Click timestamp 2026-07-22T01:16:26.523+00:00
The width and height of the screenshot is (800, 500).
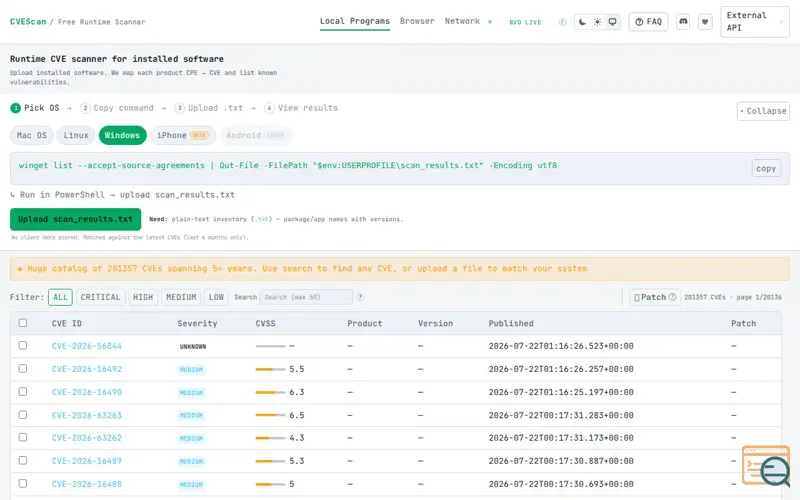(561, 346)
